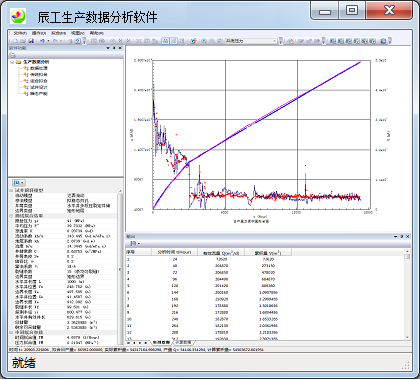The height and width of the screenshot is (380, 420).
Task: Toggle the second highlighted view button in toolbar
Action: click(x=173, y=41)
